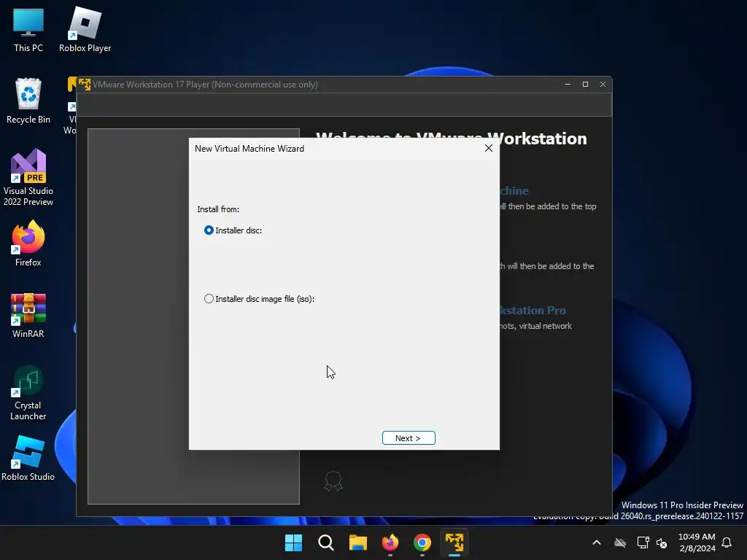Show hidden system tray icons
The image size is (747, 560).
pyautogui.click(x=597, y=542)
